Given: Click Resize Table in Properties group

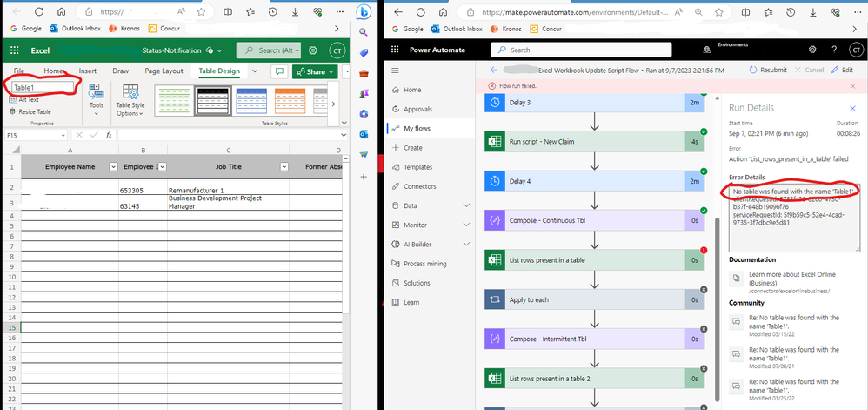Looking at the screenshot, I should (30, 111).
